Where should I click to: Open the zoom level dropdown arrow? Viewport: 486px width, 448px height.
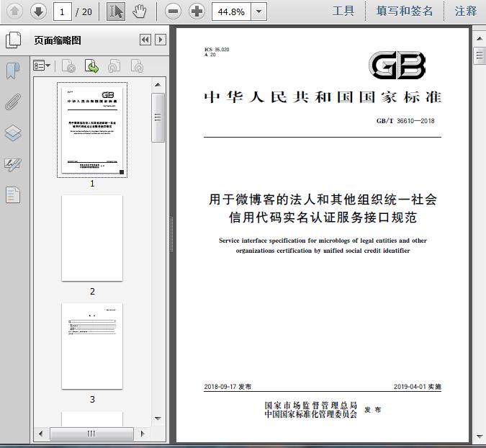[x=258, y=12]
